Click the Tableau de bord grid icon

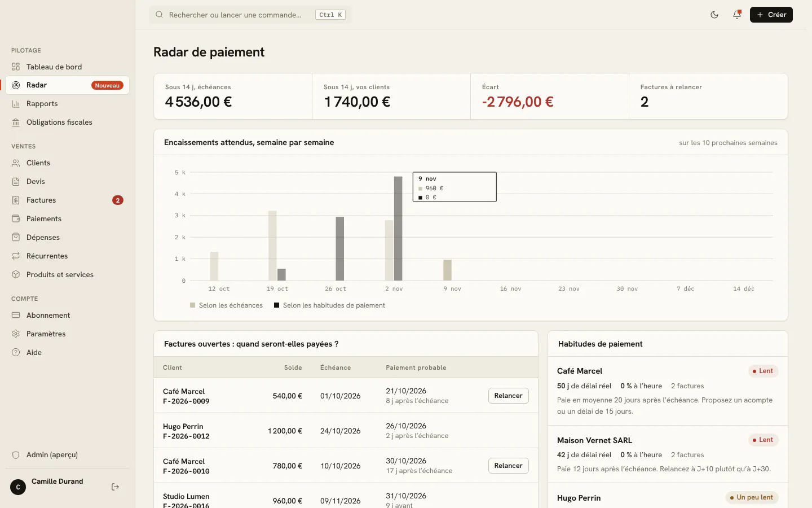click(x=16, y=67)
